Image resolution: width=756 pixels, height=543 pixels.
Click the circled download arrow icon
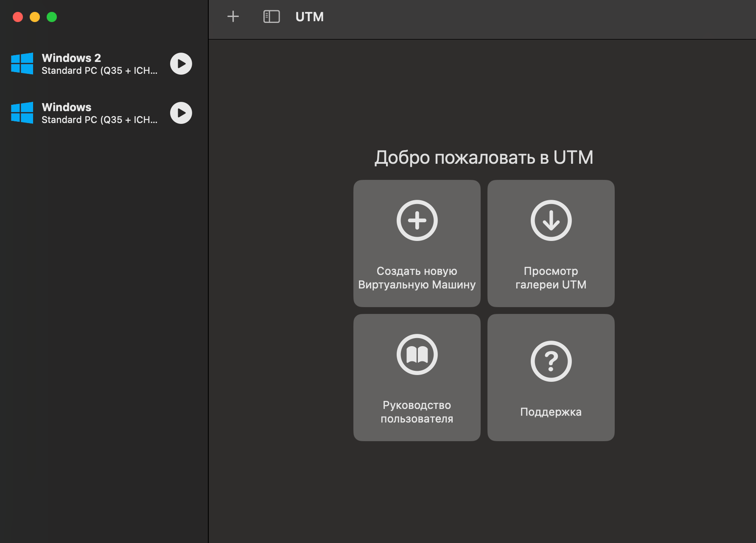click(551, 220)
